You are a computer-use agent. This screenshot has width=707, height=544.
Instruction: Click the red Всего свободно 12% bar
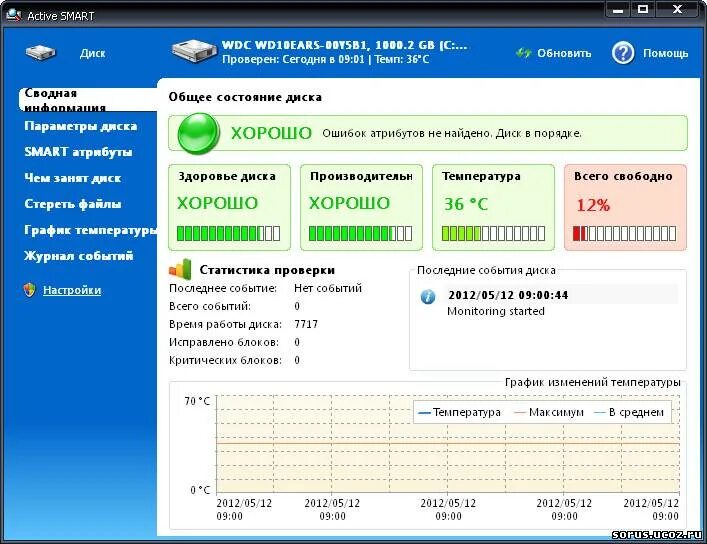coord(624,233)
